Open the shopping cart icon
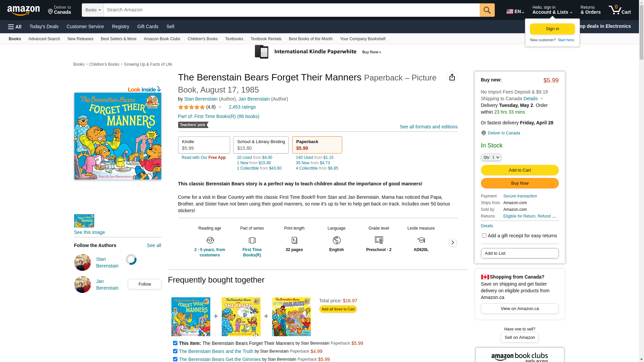644x362 pixels. pyautogui.click(x=620, y=10)
